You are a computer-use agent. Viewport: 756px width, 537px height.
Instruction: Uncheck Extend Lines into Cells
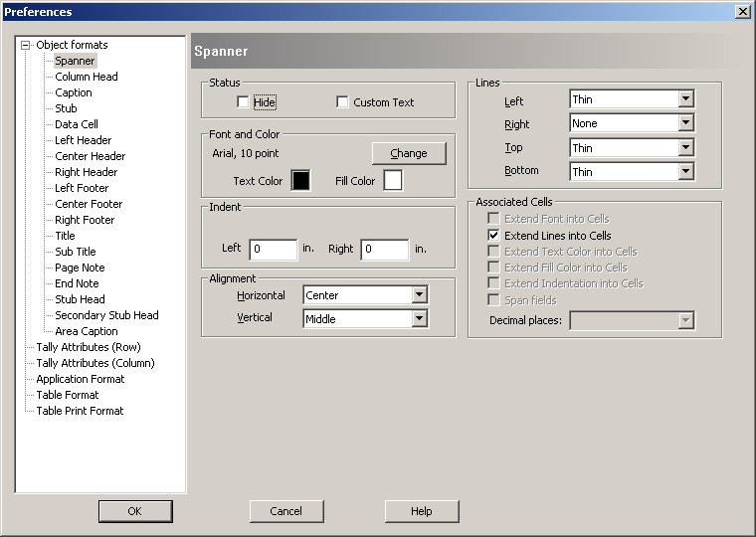click(x=494, y=236)
